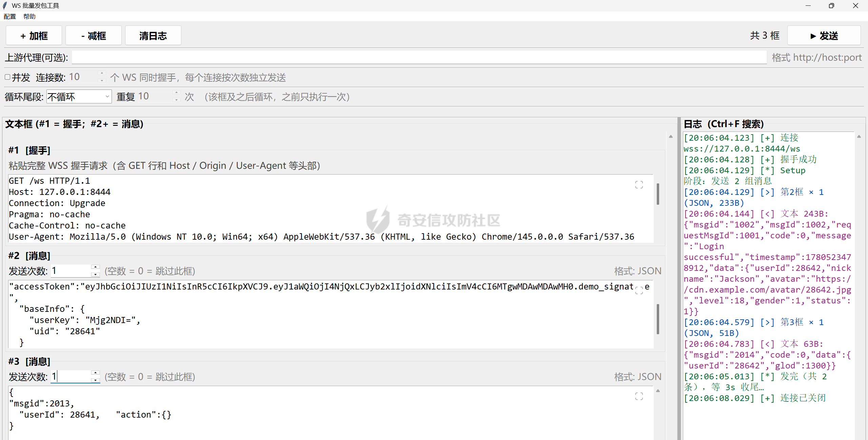Click the "userKey": "Mjg2NDI=" line
This screenshot has height=440, width=868.
point(85,320)
